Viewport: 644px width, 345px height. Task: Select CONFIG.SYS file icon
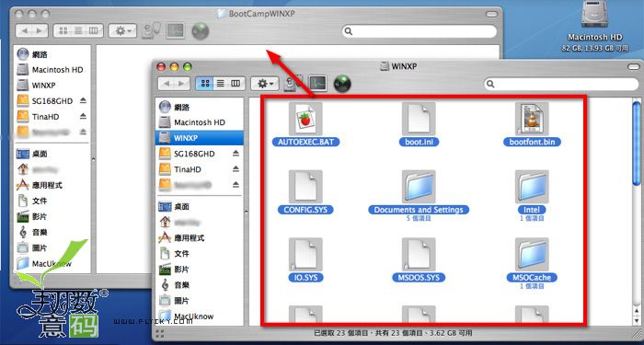click(x=305, y=187)
